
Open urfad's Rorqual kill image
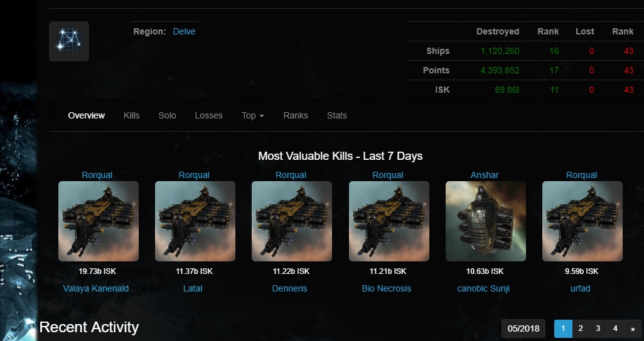click(582, 221)
